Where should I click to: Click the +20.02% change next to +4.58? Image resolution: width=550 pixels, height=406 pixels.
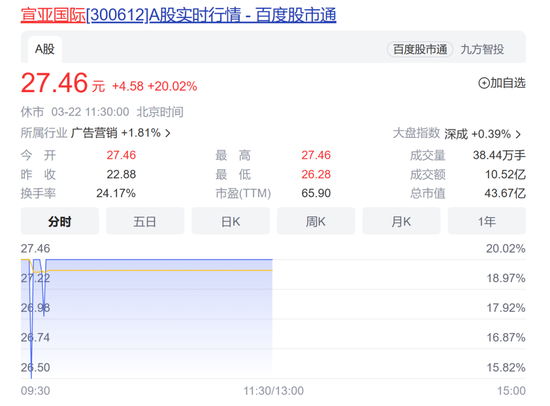pos(173,86)
